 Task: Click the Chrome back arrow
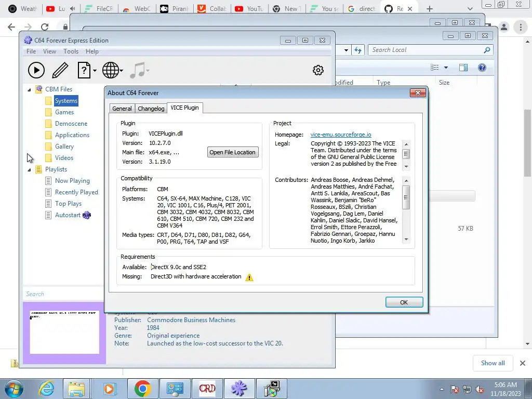pyautogui.click(x=11, y=27)
